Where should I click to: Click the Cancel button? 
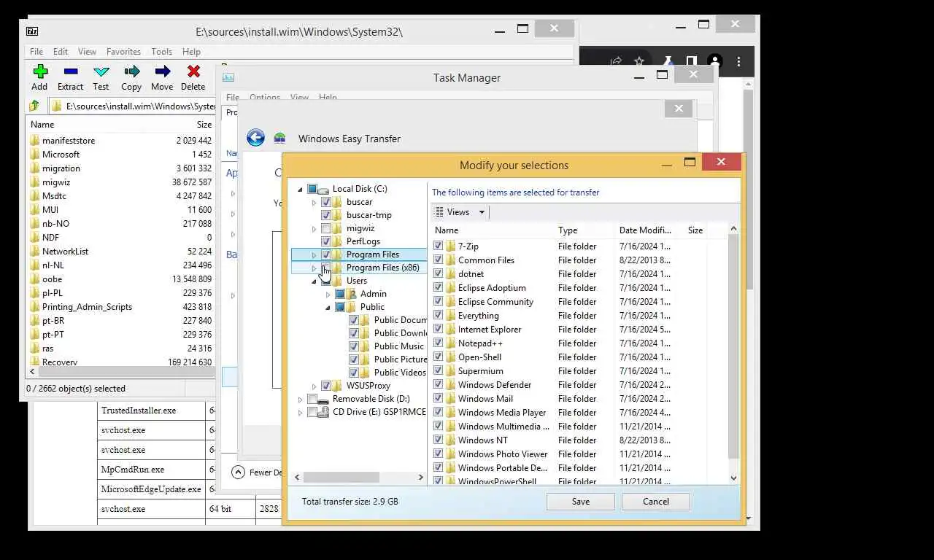[656, 501]
